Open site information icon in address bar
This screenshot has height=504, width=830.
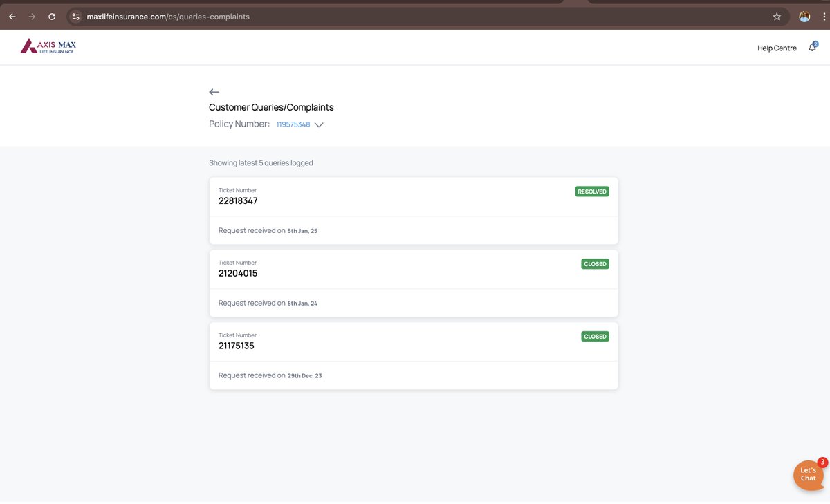76,17
